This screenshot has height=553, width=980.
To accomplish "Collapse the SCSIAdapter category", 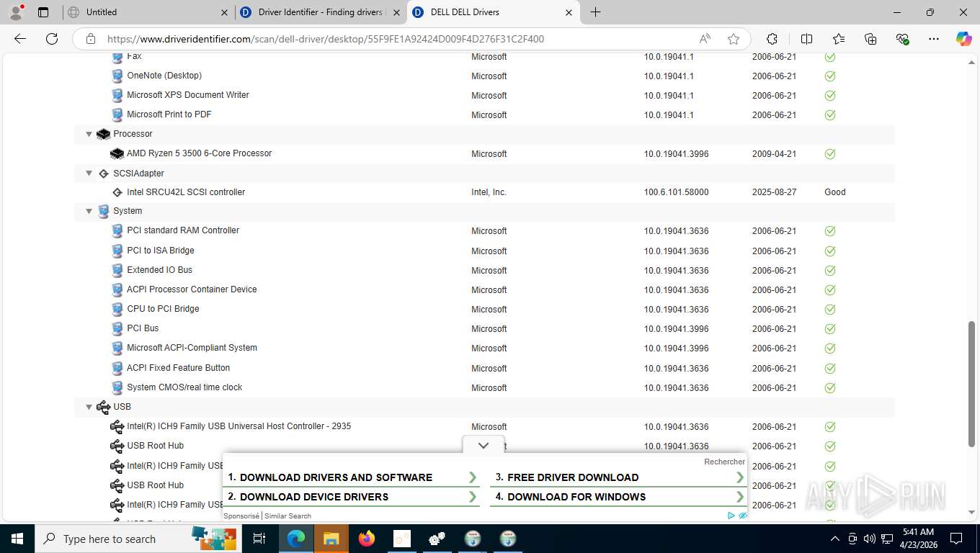I will (89, 174).
